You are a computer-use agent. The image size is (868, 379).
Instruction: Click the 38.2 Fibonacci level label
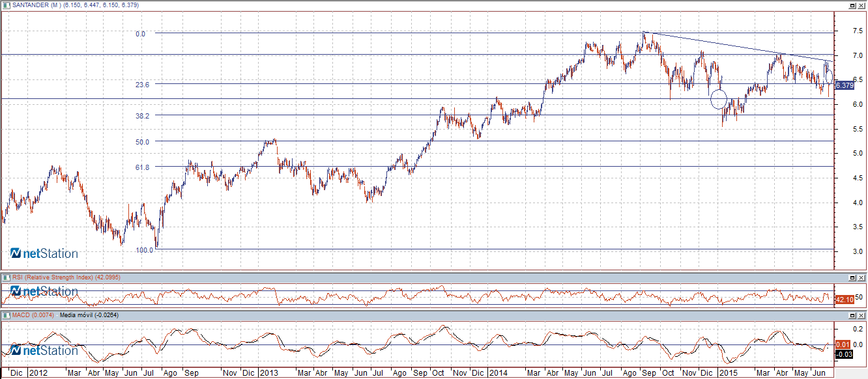pyautogui.click(x=143, y=116)
